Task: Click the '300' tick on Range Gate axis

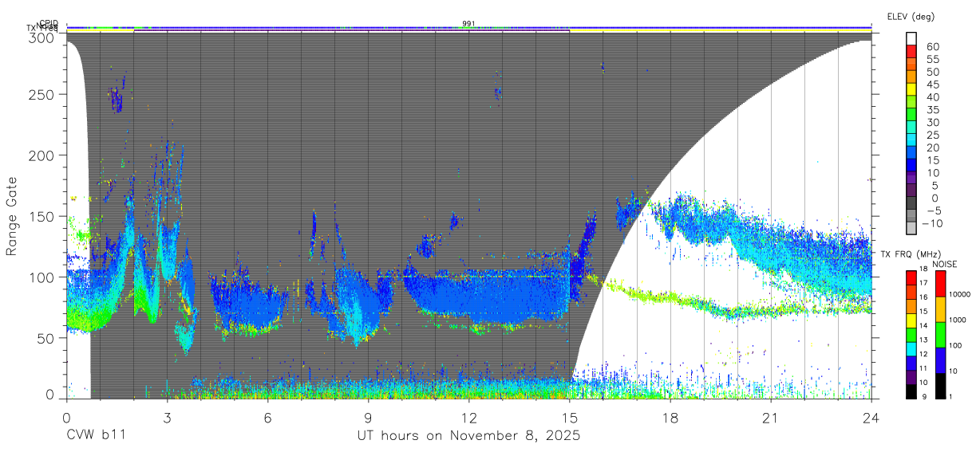Action: pyautogui.click(x=42, y=37)
